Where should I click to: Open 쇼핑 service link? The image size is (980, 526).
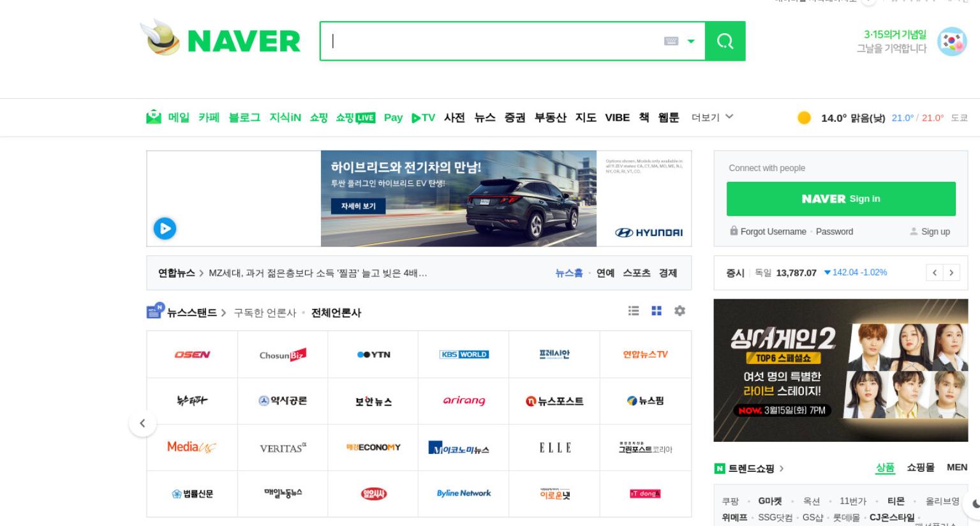click(318, 117)
